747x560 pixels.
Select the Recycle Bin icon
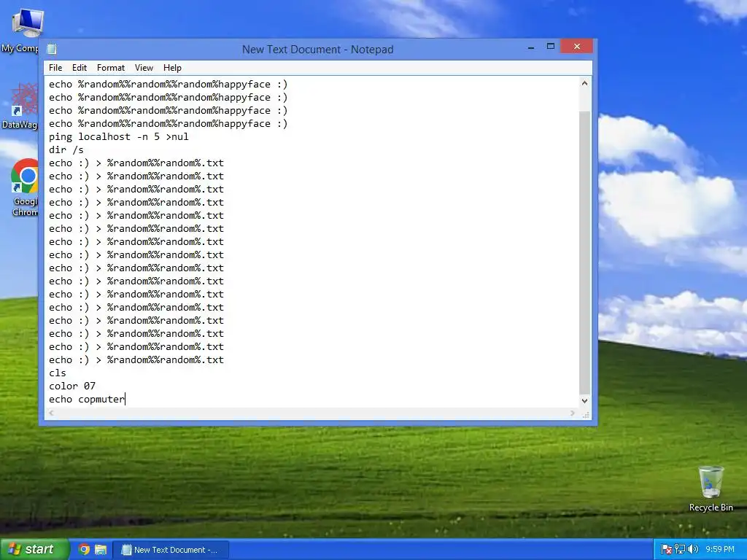coord(711,489)
